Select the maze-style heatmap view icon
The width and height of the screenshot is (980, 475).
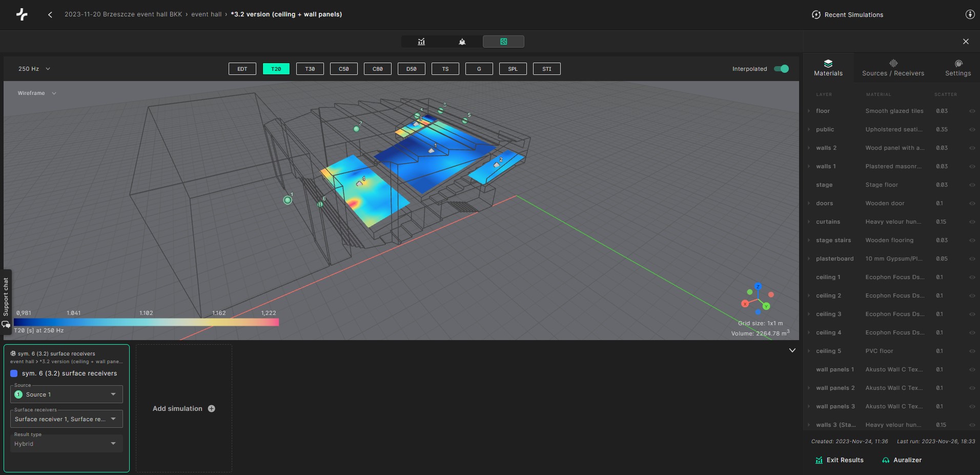coord(503,42)
